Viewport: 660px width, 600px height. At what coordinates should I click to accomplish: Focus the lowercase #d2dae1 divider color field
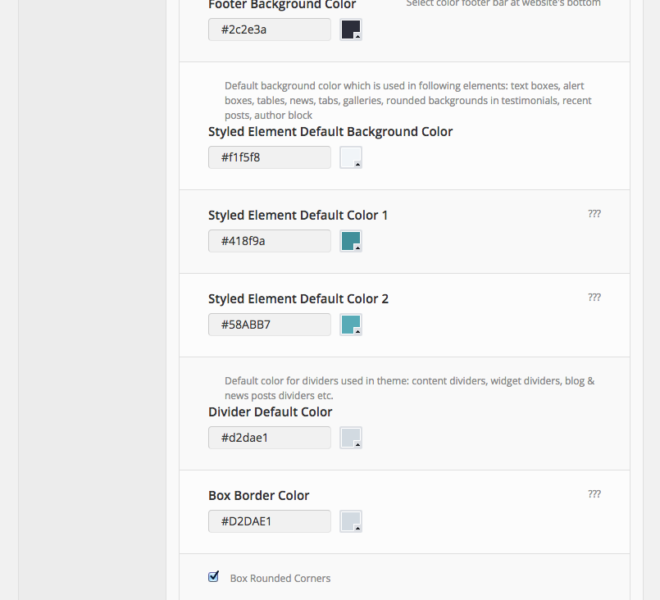click(269, 438)
